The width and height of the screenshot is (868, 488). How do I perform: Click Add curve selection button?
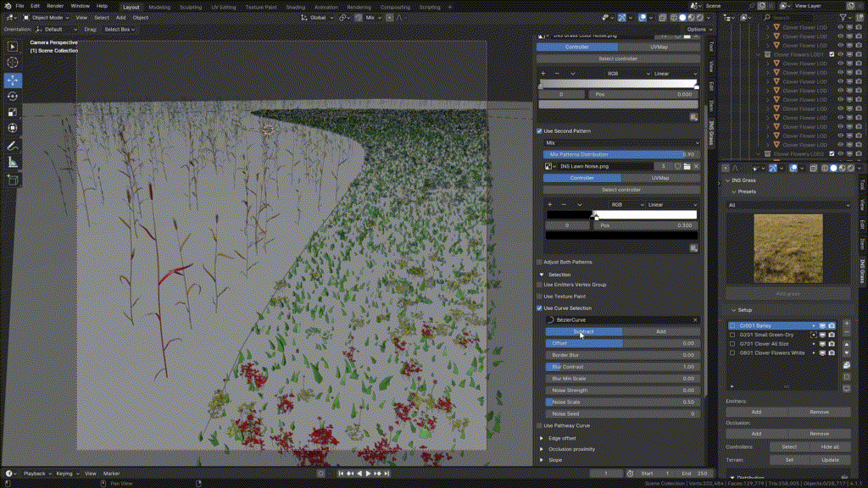pos(661,332)
